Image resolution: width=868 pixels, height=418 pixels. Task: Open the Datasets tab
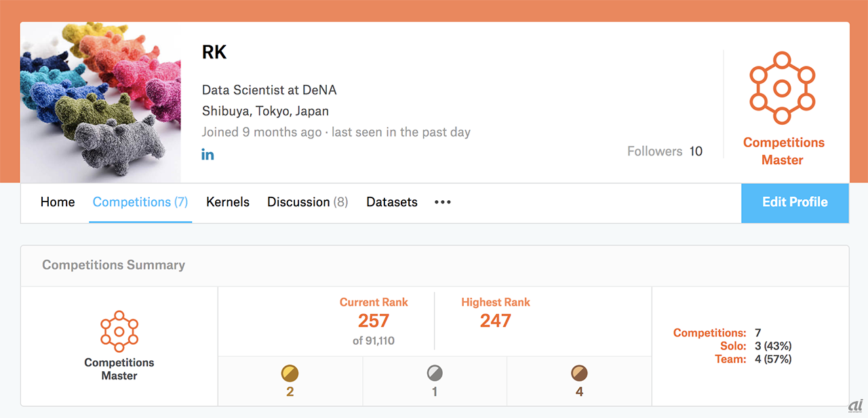coord(392,202)
